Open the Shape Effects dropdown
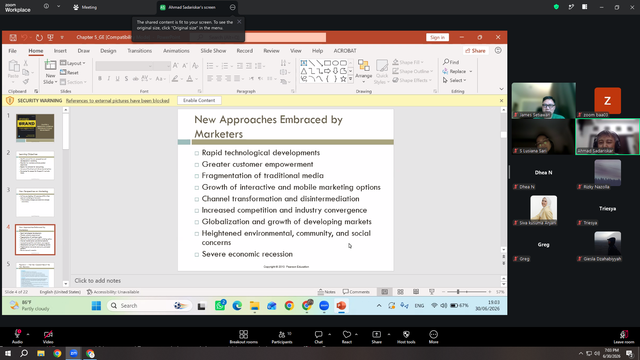 [x=412, y=80]
